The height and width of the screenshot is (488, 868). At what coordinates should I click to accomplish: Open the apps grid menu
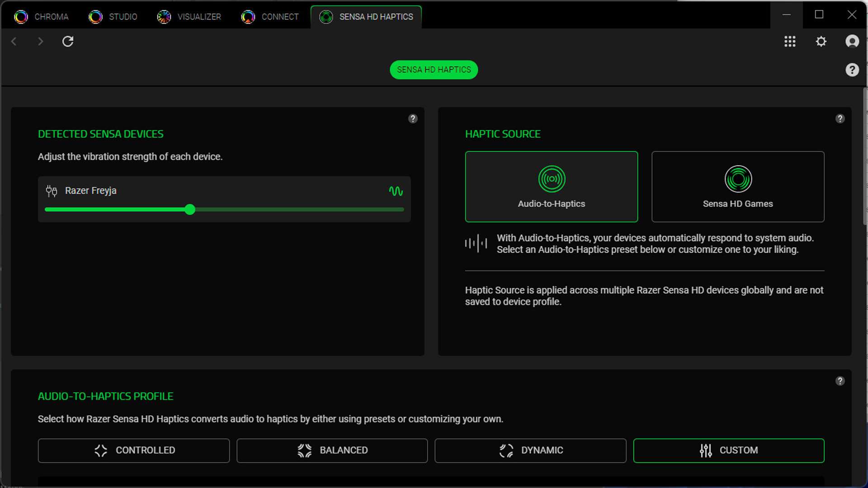click(x=790, y=42)
